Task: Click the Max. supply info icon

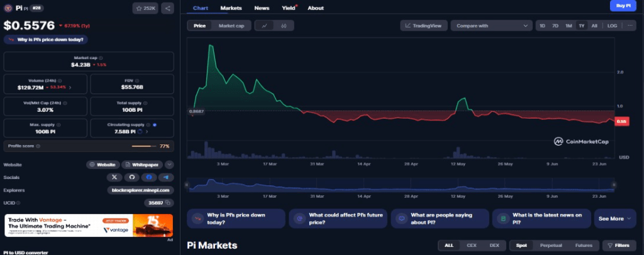Action: (x=58, y=124)
